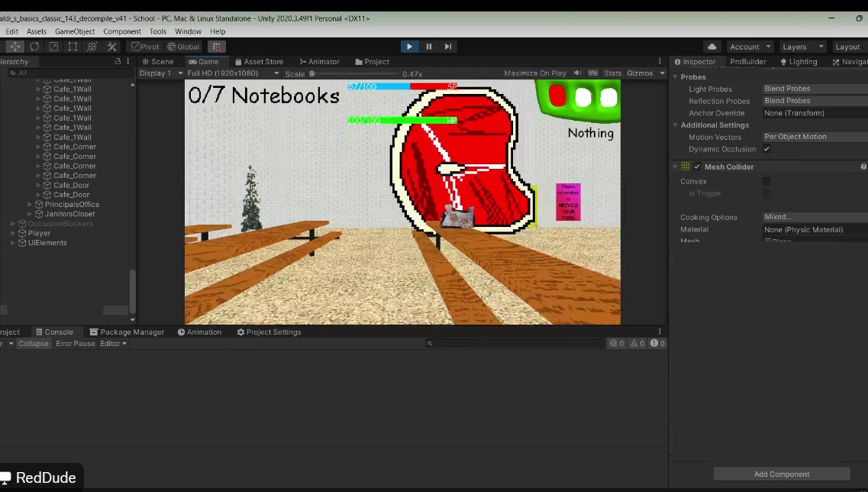Open the Full HD resolution dropdown
This screenshot has width=868, height=492.
[x=233, y=73]
